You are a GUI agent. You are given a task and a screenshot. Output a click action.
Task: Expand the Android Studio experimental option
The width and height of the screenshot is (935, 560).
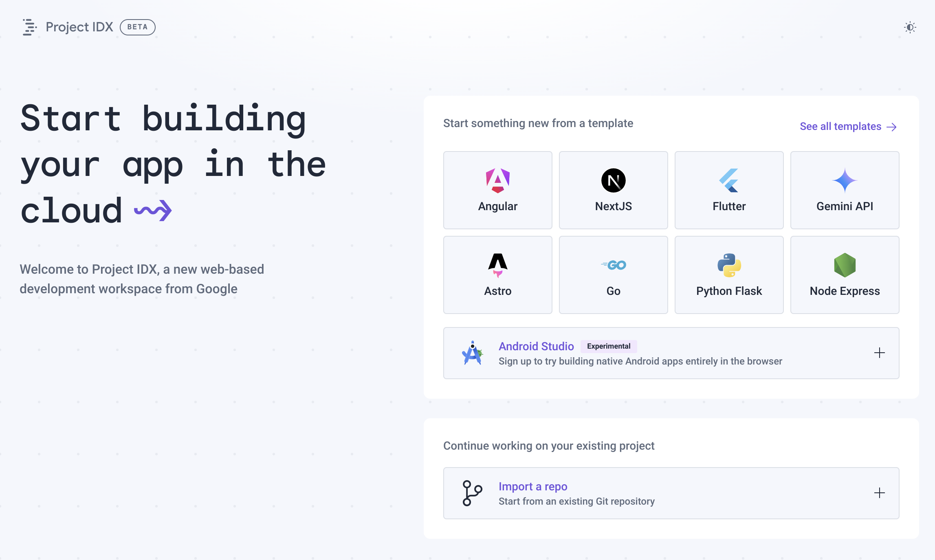[880, 353]
